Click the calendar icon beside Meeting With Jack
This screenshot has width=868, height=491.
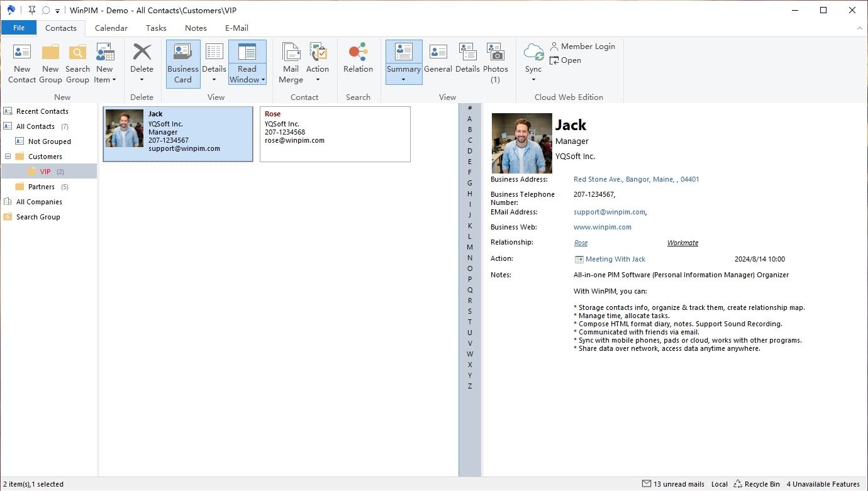click(x=579, y=259)
